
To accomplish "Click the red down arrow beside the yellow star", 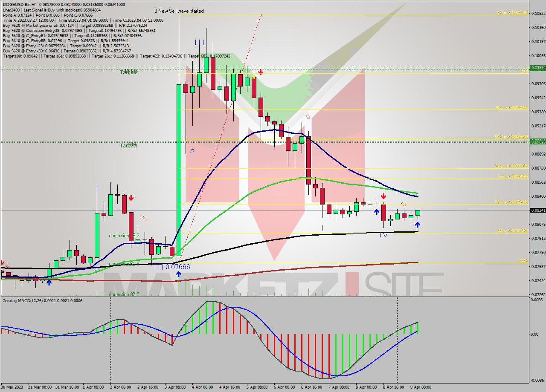I will tap(261, 72).
